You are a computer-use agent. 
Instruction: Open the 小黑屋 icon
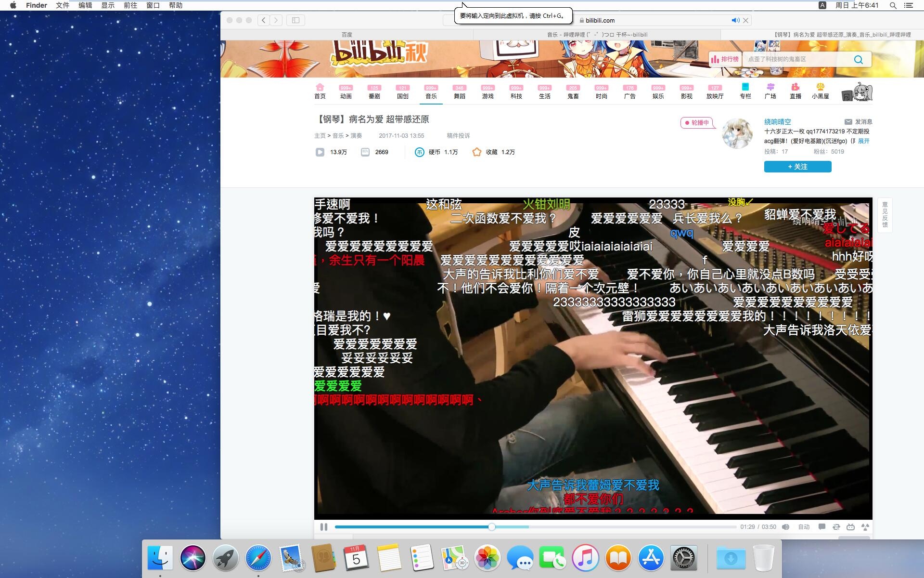[821, 91]
